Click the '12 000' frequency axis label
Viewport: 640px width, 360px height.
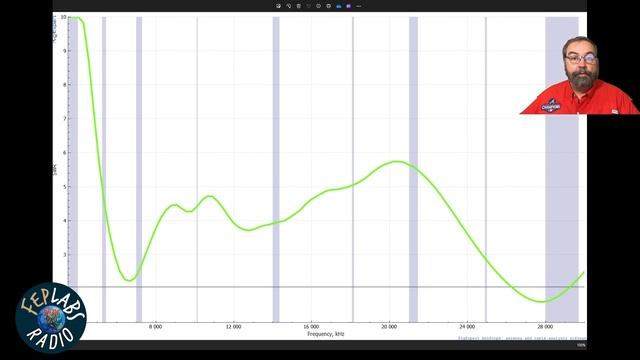[x=233, y=327]
